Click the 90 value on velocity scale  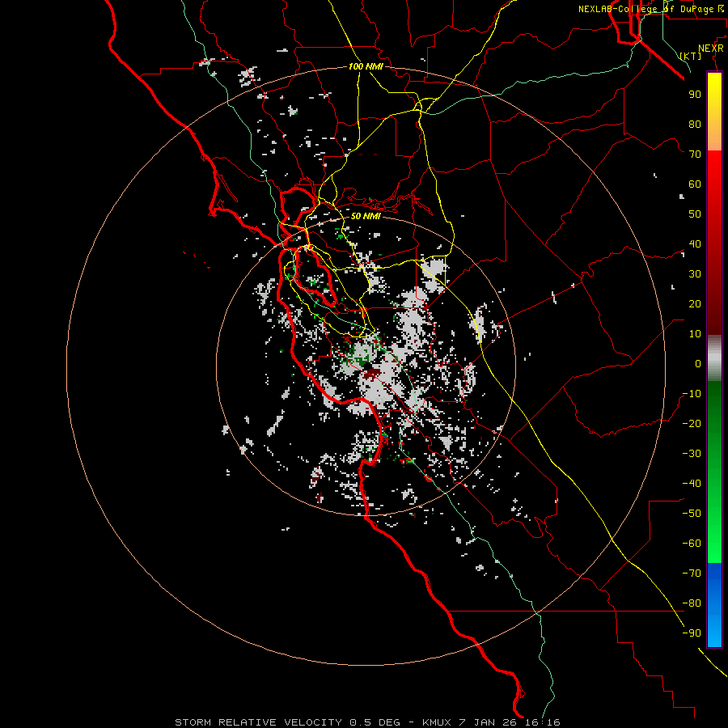(x=695, y=95)
